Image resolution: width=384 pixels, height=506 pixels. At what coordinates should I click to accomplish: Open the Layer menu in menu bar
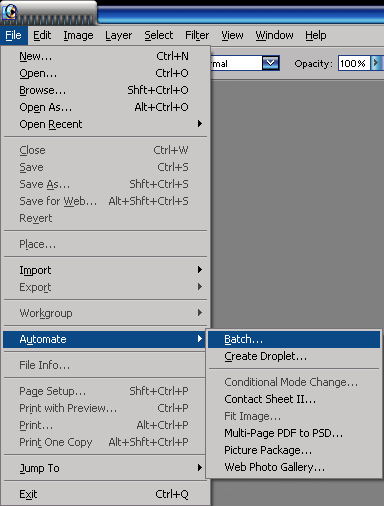click(x=118, y=35)
